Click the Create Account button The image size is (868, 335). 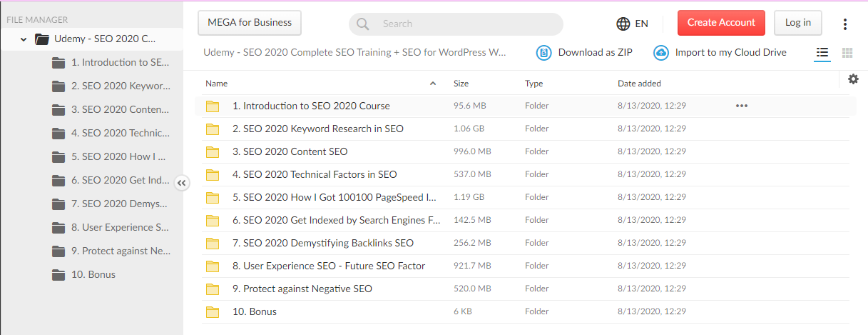pyautogui.click(x=721, y=23)
